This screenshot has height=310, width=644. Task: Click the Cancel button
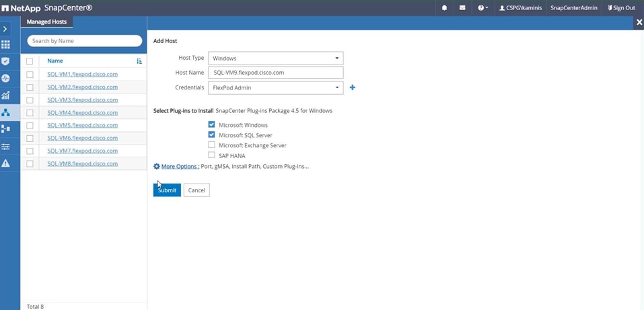pos(196,190)
